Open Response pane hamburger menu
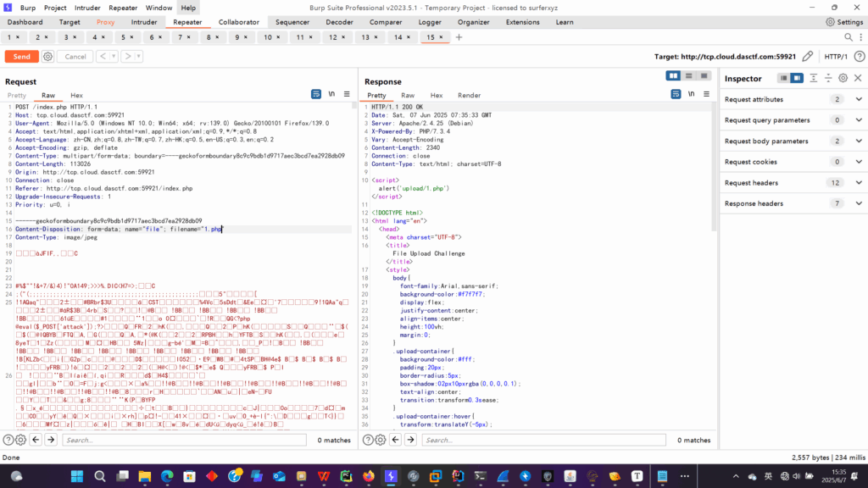 [706, 95]
